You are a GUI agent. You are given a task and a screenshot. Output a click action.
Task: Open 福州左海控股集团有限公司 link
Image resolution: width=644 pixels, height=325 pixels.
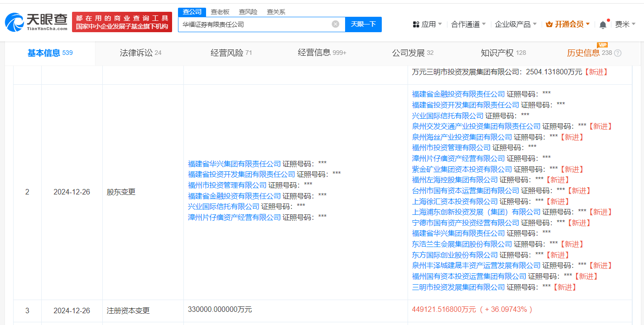455,180
